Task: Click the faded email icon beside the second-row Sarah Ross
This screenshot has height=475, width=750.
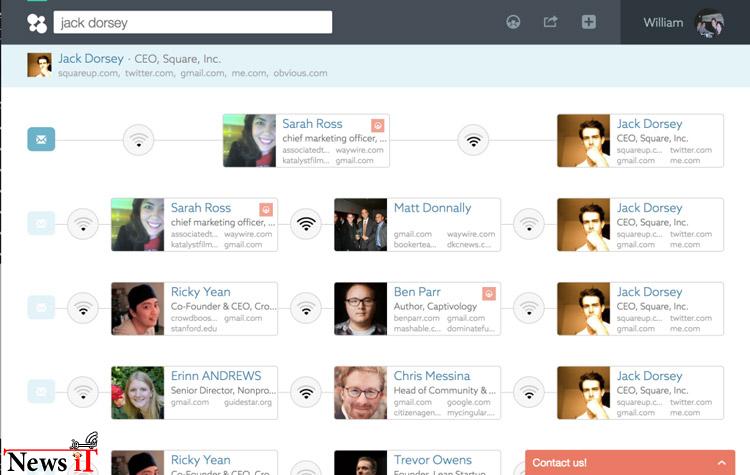Action: click(x=41, y=223)
